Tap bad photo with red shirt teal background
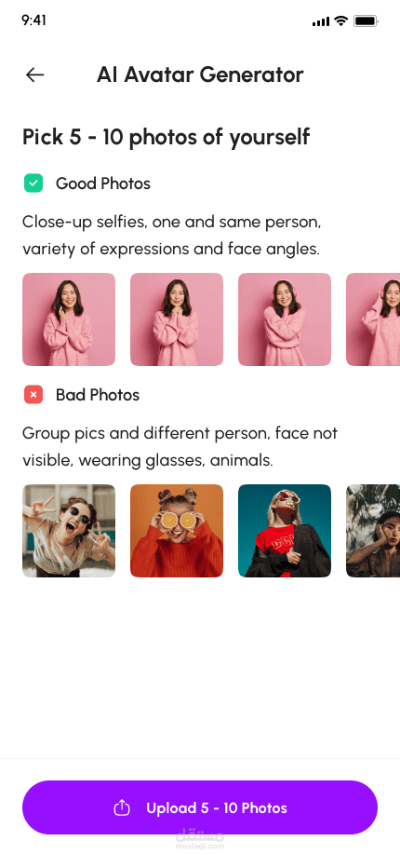Screen dimensions: 400x868 coord(285,531)
